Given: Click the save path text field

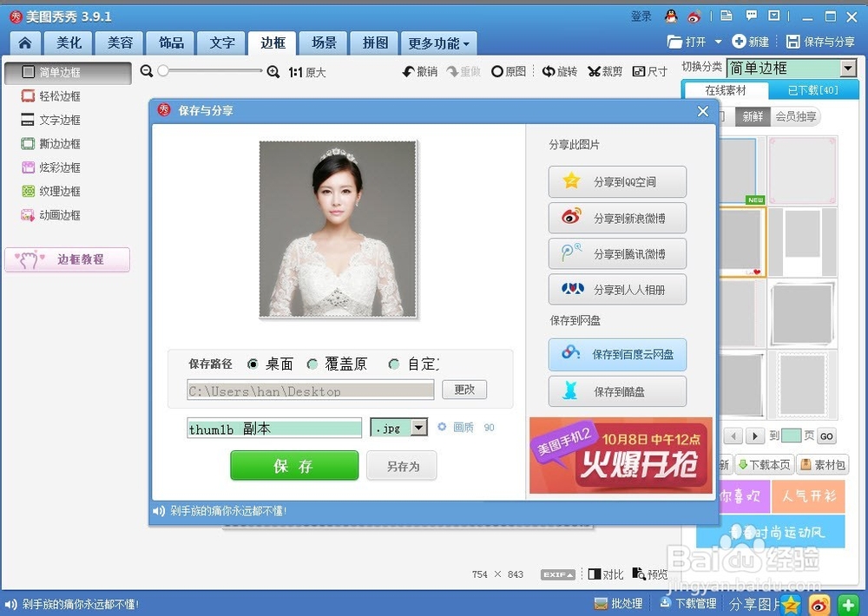Looking at the screenshot, I should pos(311,390).
